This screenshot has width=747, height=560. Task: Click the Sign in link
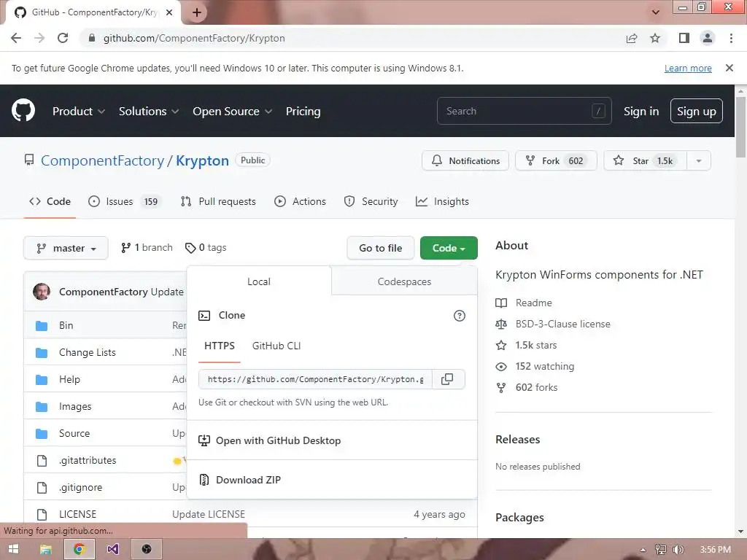pos(641,112)
